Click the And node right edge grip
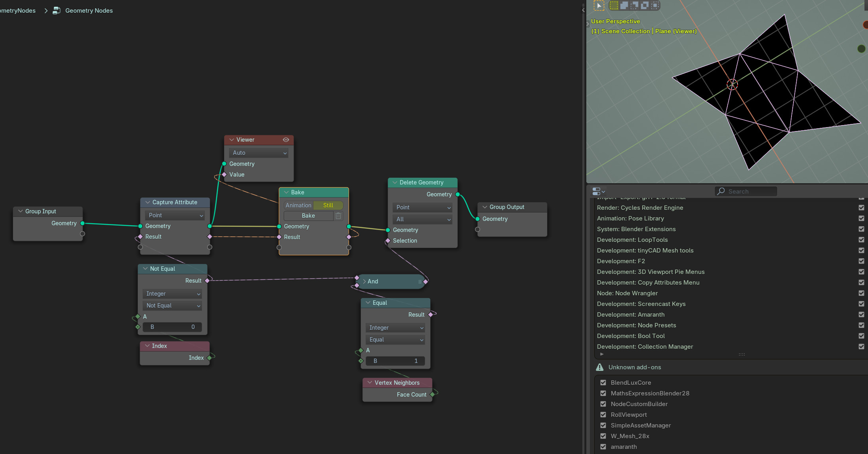 tap(420, 281)
